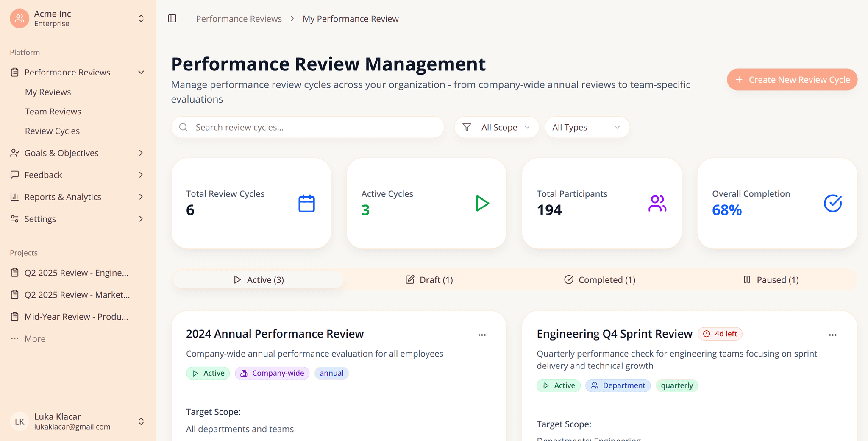Open Q2 2025 Review - Engineering project
The height and width of the screenshot is (441, 868).
76,273
